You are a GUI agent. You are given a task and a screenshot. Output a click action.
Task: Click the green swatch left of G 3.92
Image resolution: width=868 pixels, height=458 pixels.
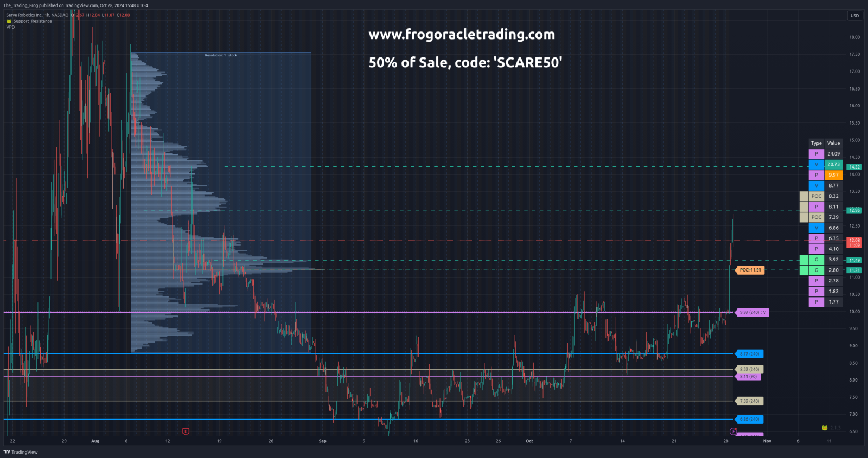[x=804, y=260]
